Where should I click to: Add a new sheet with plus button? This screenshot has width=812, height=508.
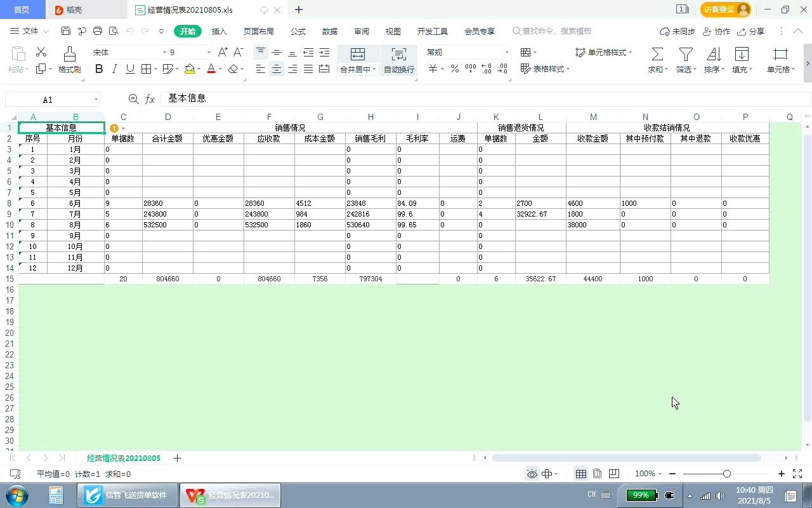tap(177, 458)
